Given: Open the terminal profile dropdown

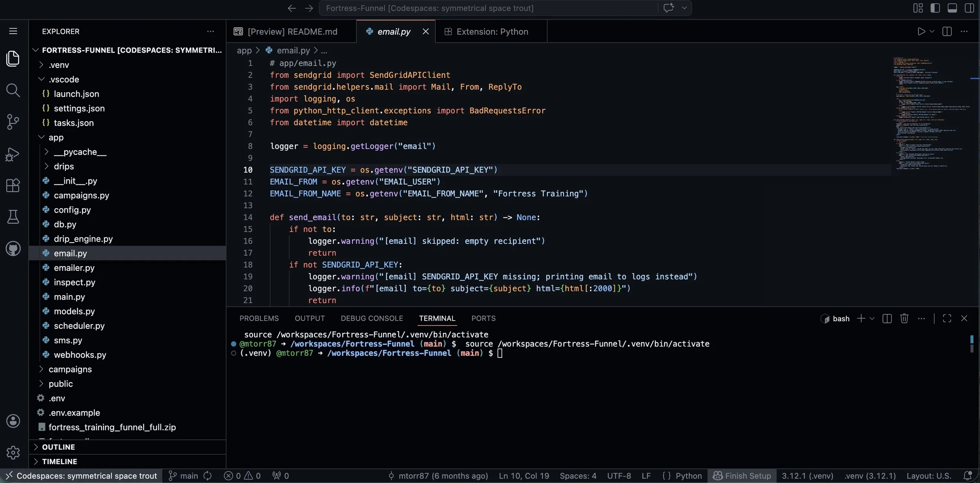Looking at the screenshot, I should (x=872, y=318).
